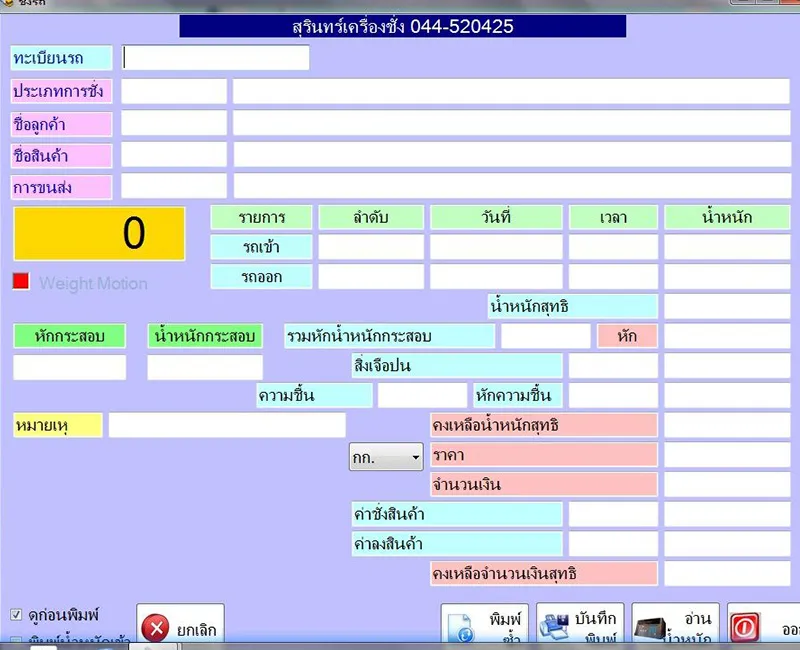Click the เวลา column header

tap(614, 217)
